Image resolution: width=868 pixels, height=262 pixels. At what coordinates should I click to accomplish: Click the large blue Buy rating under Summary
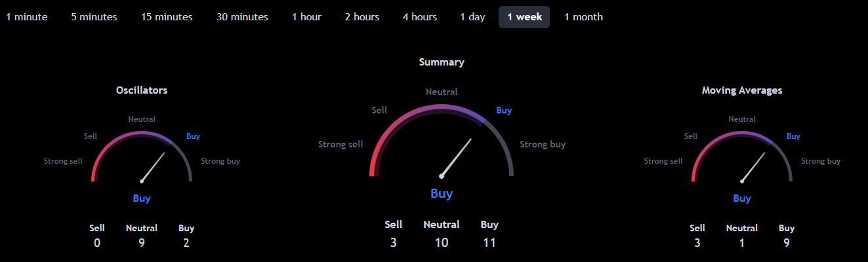[442, 193]
